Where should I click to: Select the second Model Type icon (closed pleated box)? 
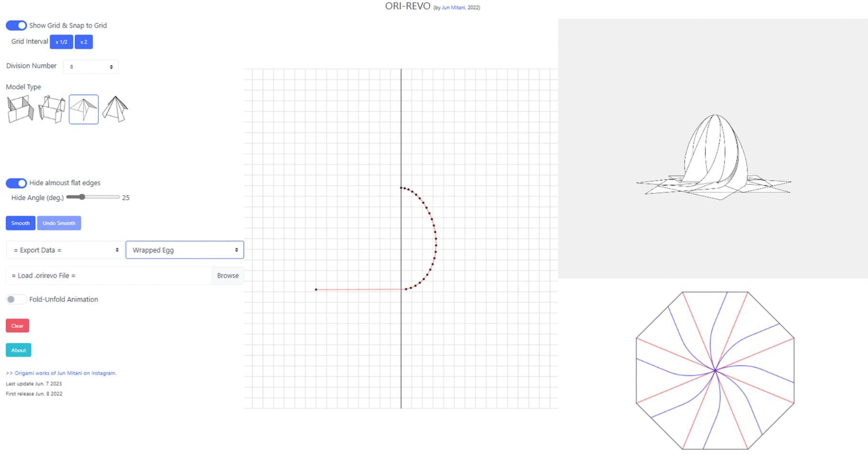pos(52,109)
